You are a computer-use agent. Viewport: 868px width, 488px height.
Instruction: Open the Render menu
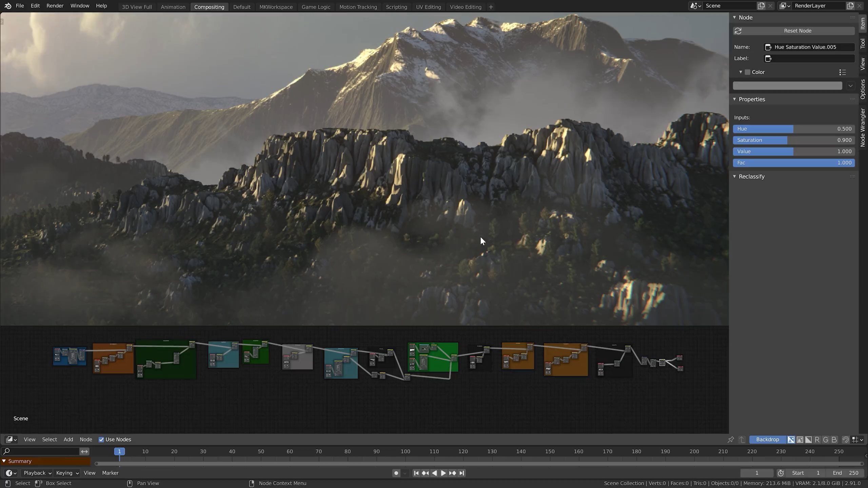click(55, 6)
